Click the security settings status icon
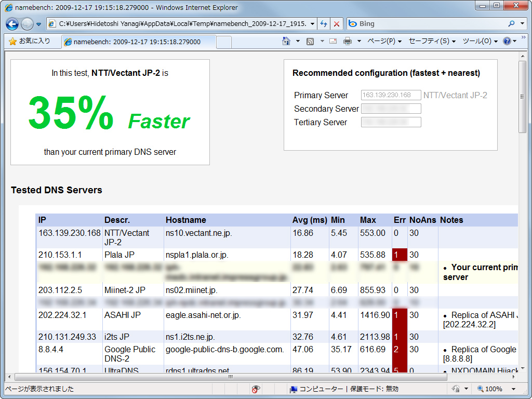This screenshot has width=532, height=399. pos(456,389)
